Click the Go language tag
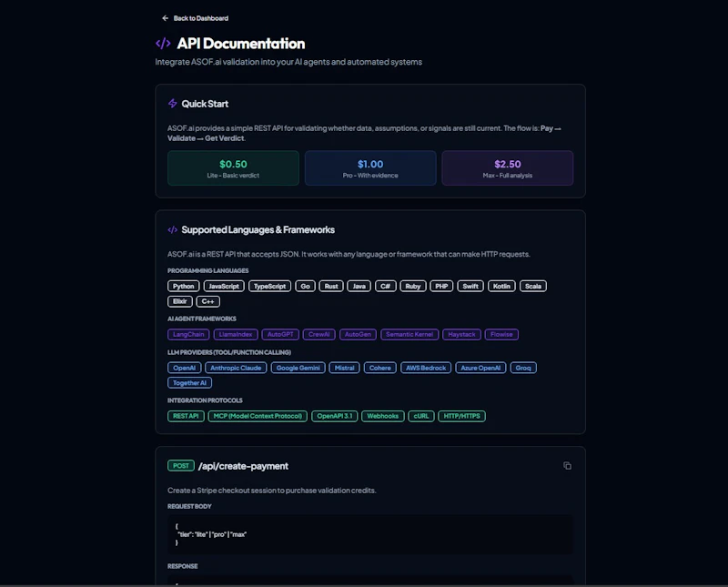The height and width of the screenshot is (587, 728). tap(305, 286)
